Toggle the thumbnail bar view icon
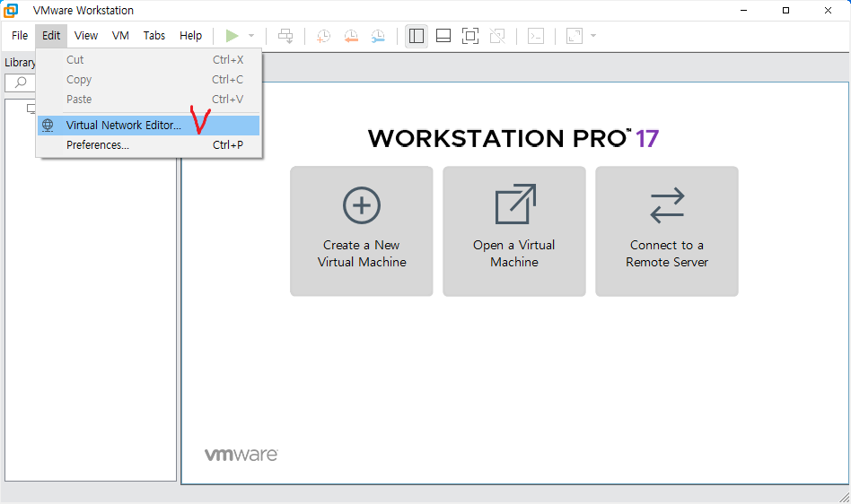 pyautogui.click(x=443, y=36)
